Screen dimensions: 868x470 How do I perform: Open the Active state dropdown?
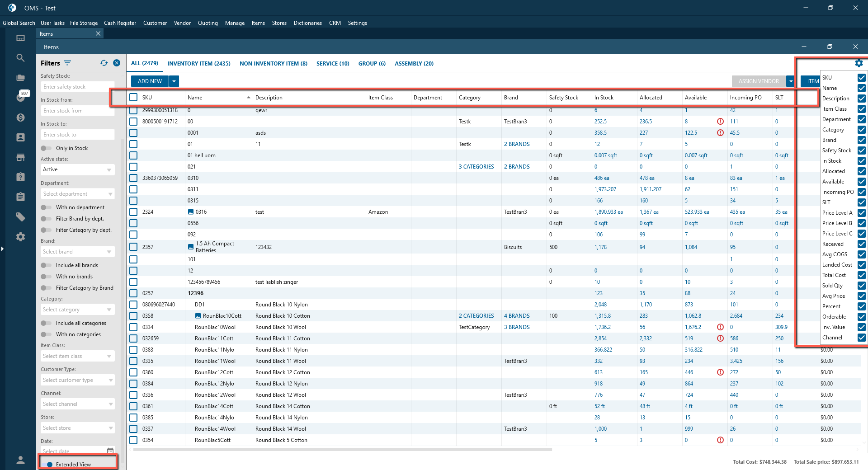[x=77, y=170]
